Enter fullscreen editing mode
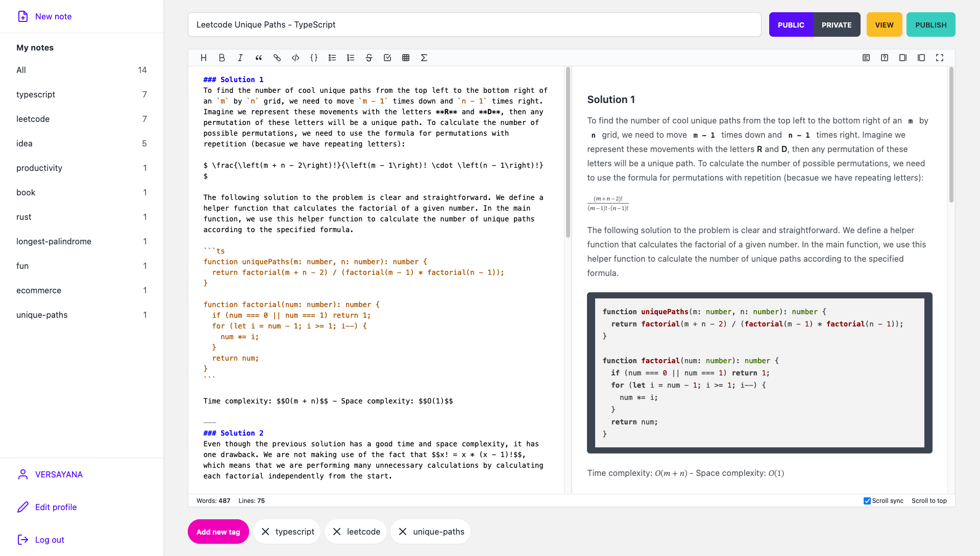The width and height of the screenshot is (980, 556). point(940,58)
